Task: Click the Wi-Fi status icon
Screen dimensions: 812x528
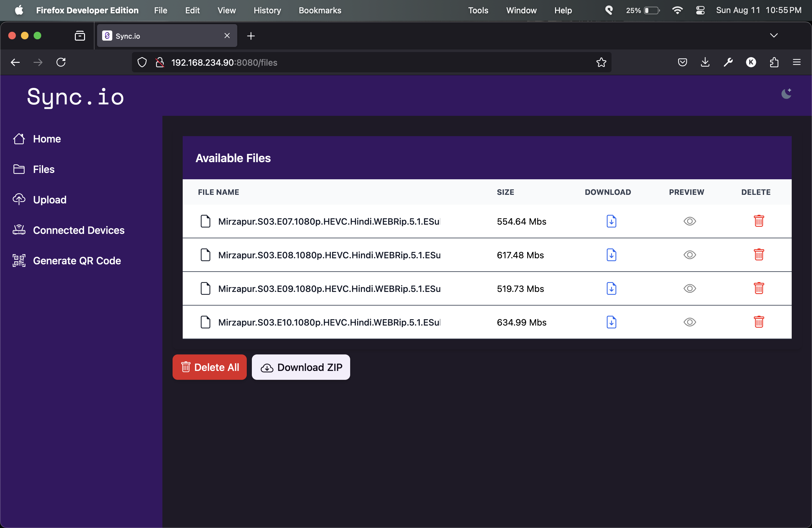Action: point(677,10)
